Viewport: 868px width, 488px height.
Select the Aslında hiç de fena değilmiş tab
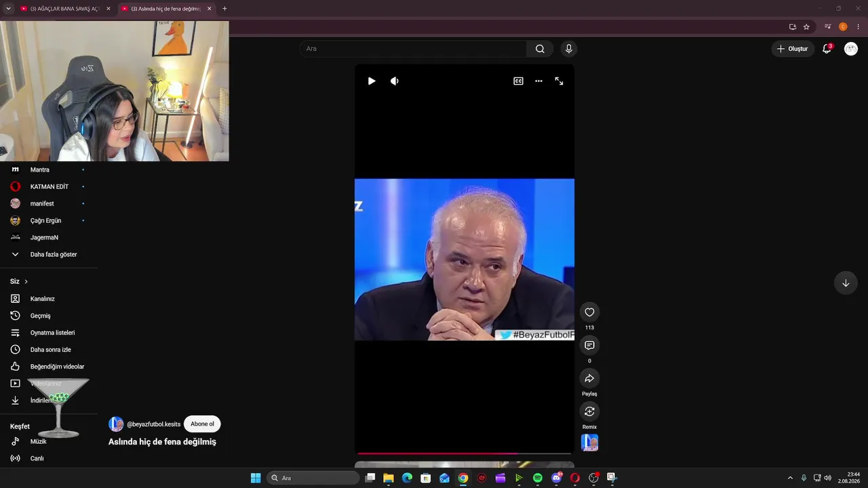[167, 9]
